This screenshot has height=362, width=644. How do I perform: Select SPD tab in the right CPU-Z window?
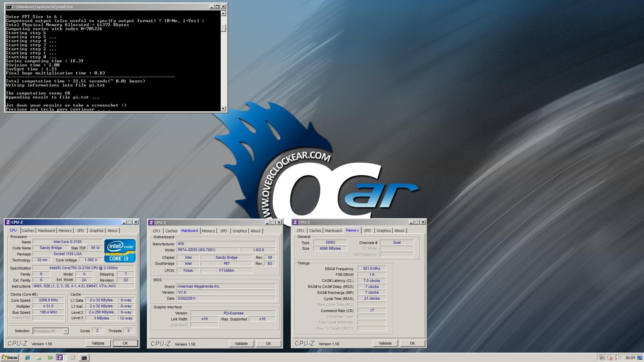pos(368,231)
